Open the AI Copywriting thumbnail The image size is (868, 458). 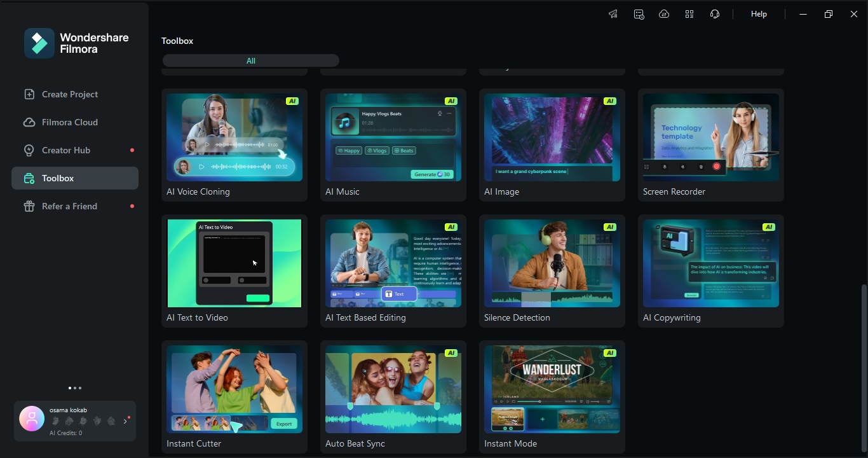[711, 263]
